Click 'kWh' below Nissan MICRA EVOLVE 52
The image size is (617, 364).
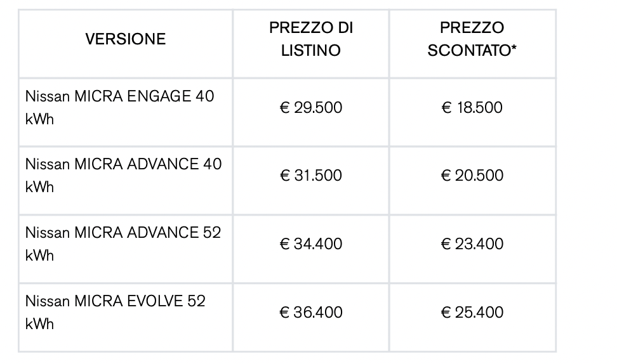click(x=39, y=324)
